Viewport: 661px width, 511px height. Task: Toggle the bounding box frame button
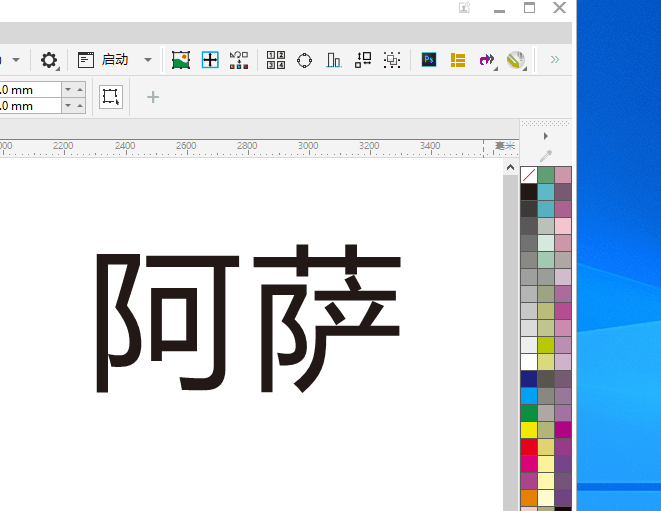point(111,97)
